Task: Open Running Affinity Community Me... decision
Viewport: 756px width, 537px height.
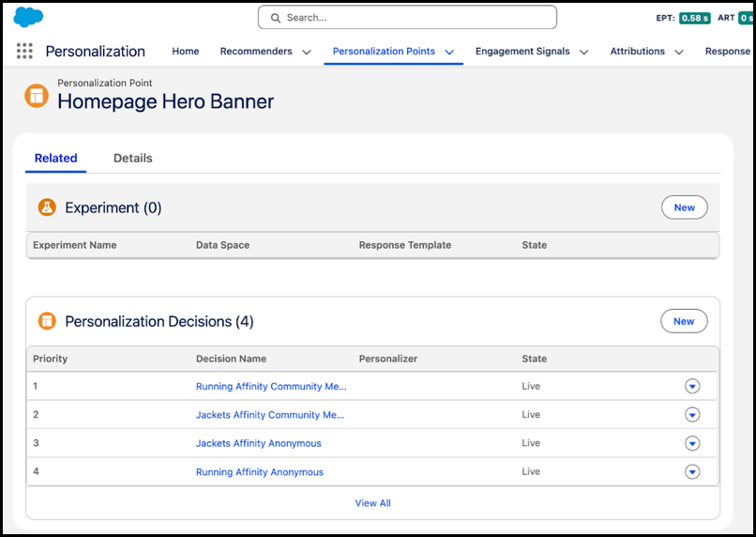Action: click(271, 387)
